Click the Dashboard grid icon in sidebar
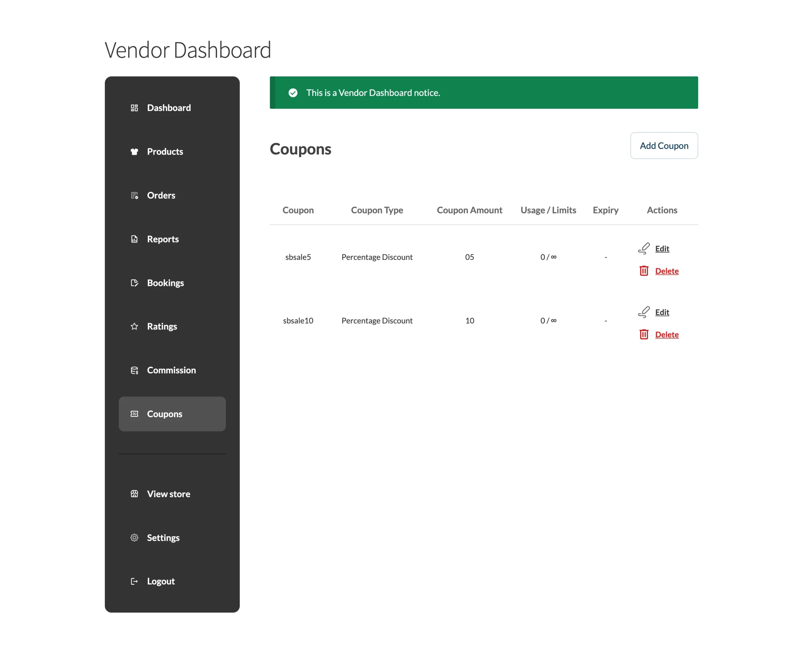 pyautogui.click(x=134, y=108)
